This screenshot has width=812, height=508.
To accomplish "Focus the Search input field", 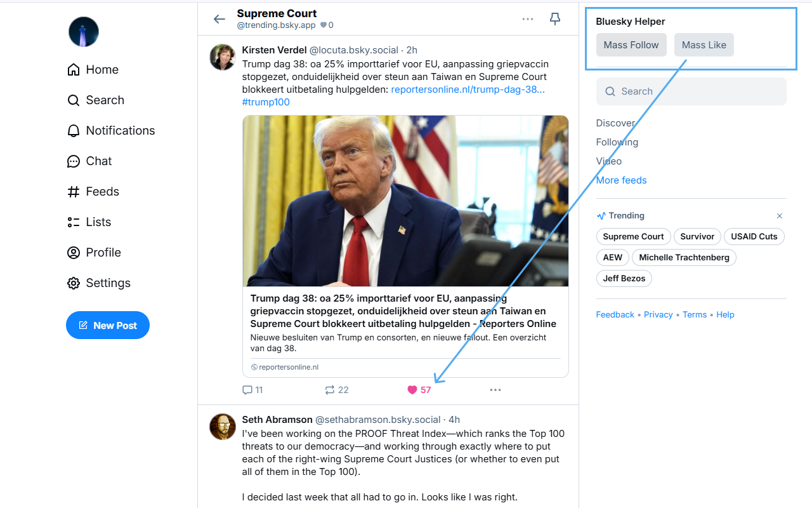I will (691, 91).
